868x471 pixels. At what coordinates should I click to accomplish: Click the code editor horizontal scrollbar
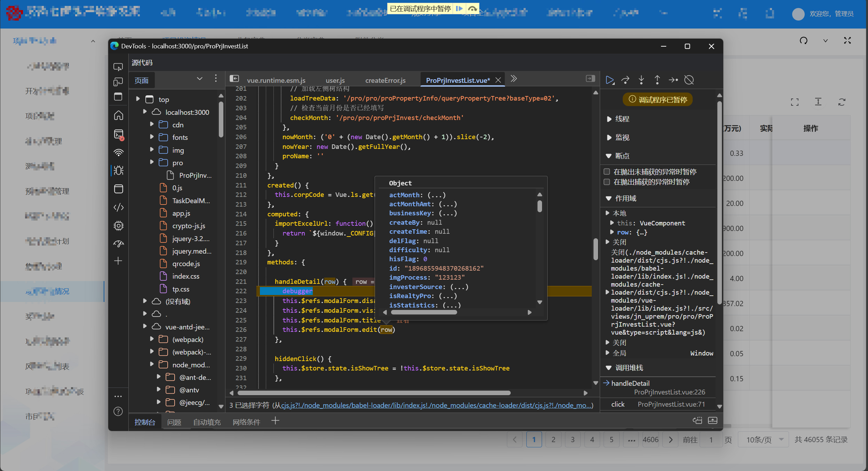click(374, 393)
